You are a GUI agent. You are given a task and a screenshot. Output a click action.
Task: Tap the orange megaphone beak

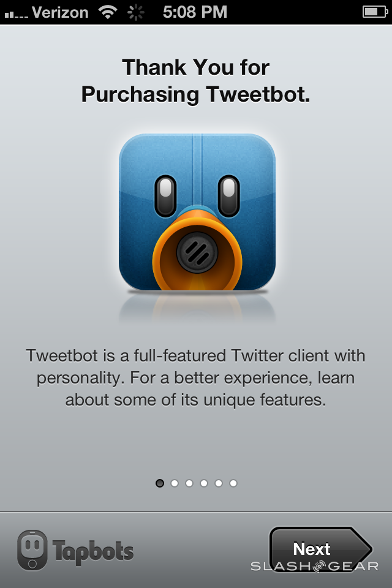197,251
